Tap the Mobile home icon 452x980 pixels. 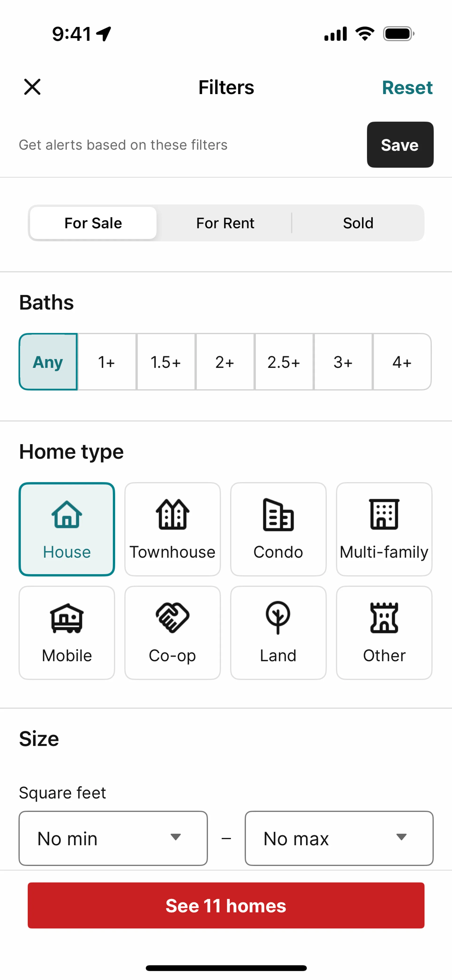[x=67, y=618]
